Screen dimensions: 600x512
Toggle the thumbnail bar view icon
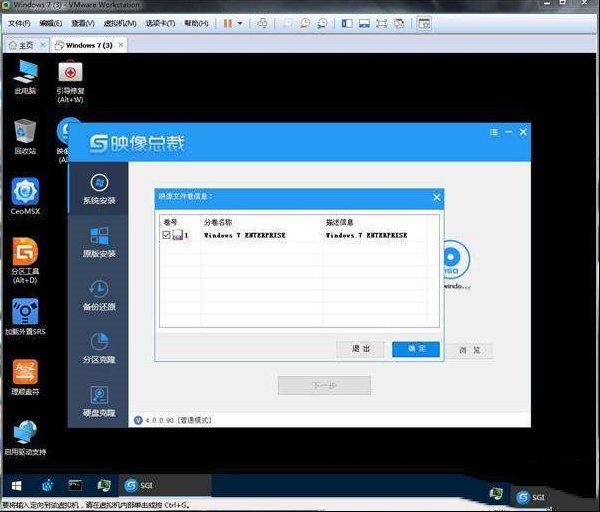click(x=364, y=23)
